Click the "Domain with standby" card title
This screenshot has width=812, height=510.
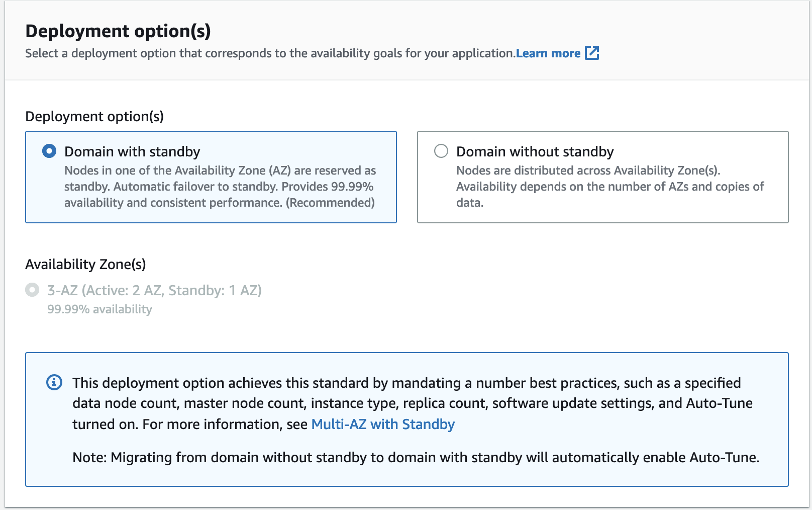pyautogui.click(x=132, y=151)
